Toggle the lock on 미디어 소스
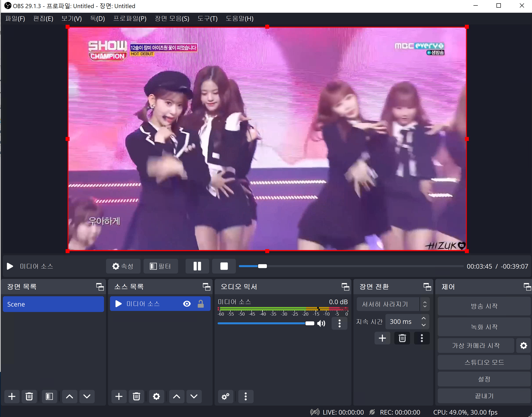 [x=201, y=304]
